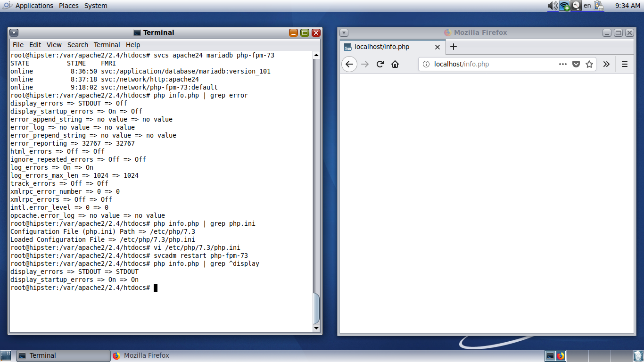Click the show desktop icon in the bottom panel
Viewport: 644px width, 362px height.
pyautogui.click(x=6, y=356)
